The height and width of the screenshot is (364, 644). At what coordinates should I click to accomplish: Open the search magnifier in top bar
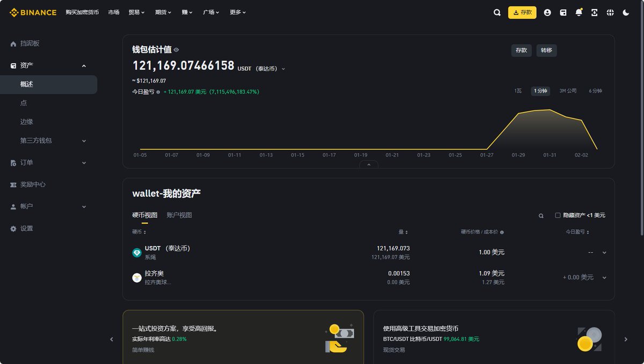pyautogui.click(x=497, y=12)
